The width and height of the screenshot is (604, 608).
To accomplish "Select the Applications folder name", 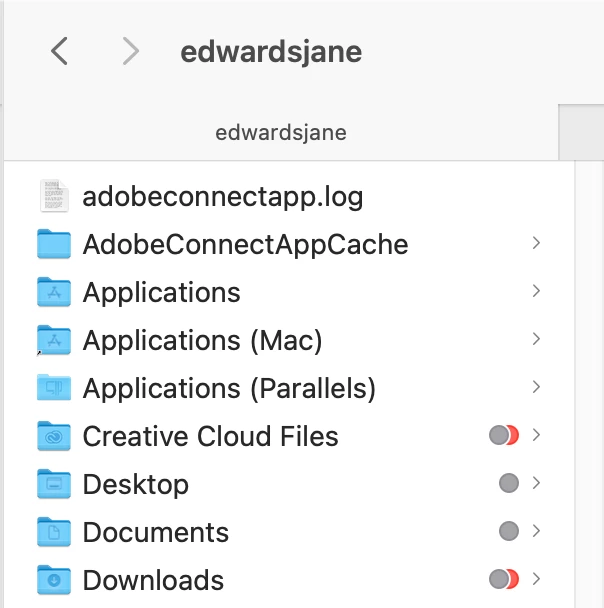I will click(x=162, y=293).
